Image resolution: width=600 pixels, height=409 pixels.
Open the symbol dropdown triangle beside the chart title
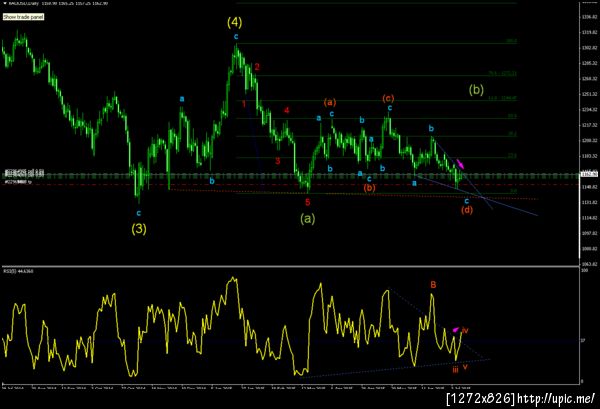coord(5,3)
